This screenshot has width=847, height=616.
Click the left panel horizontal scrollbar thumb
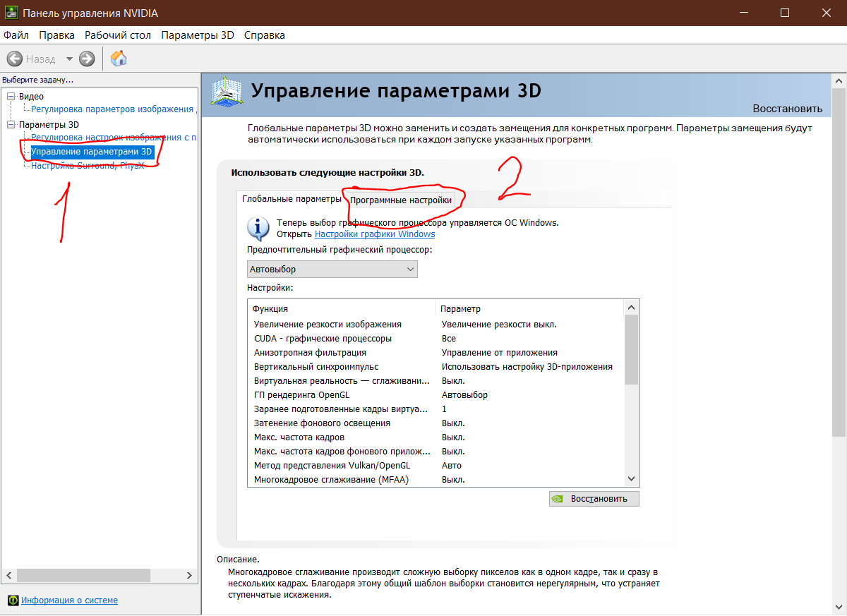click(83, 576)
